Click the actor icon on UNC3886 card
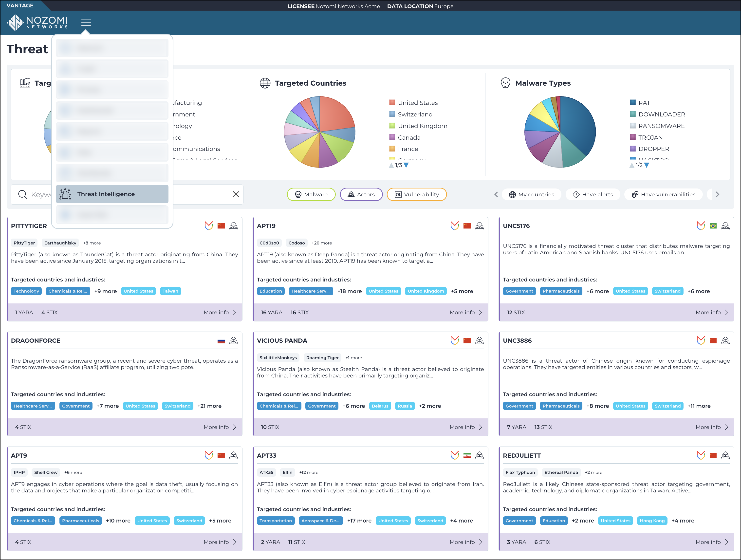The image size is (741, 560). pos(725,341)
